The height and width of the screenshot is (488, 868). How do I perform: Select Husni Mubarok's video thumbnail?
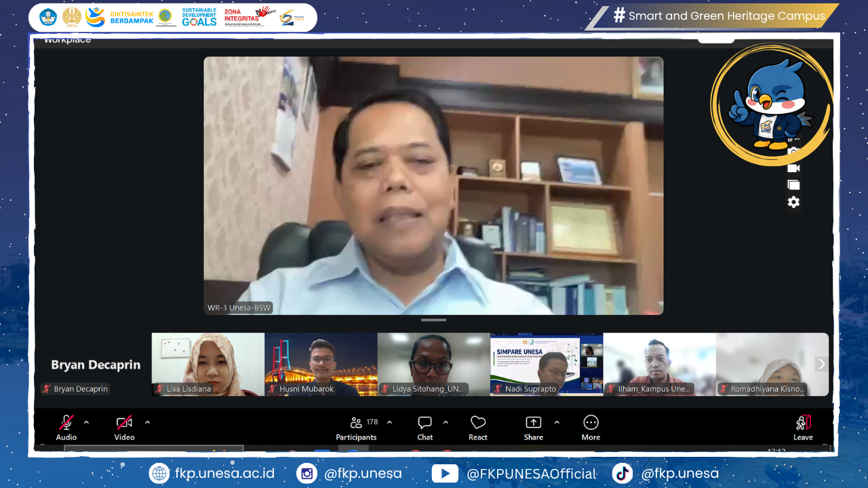[x=321, y=364]
